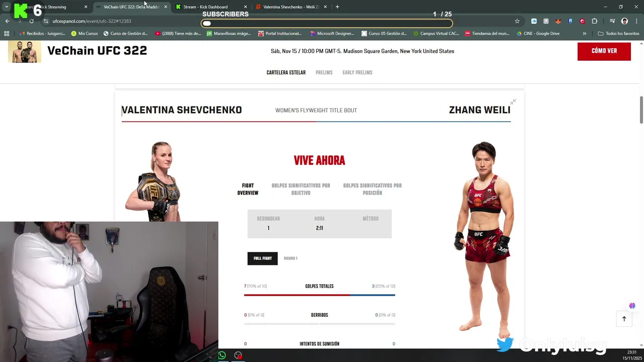This screenshot has height=362, width=644.
Task: Select the Round 1 filter
Action: coord(290,258)
